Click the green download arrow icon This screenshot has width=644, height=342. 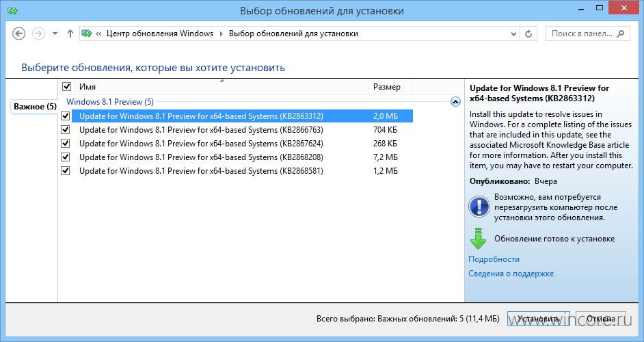[x=478, y=239]
